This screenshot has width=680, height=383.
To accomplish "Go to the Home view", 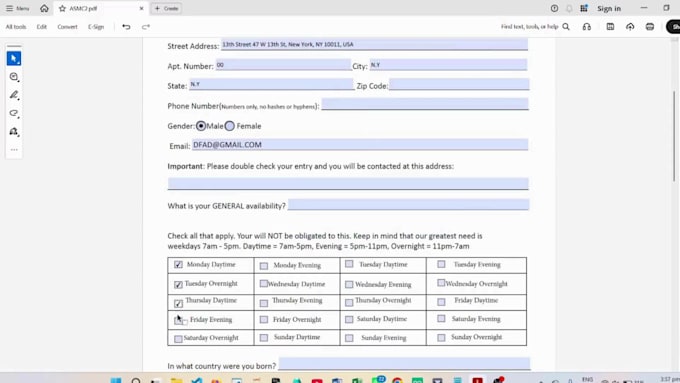I will pos(44,8).
